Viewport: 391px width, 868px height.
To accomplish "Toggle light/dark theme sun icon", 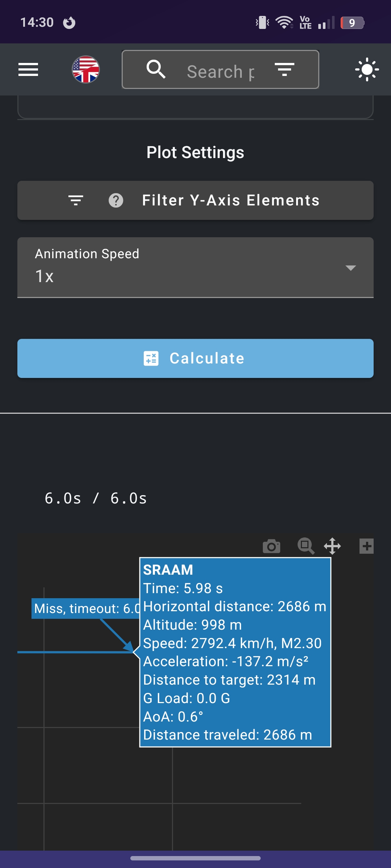I will click(367, 69).
